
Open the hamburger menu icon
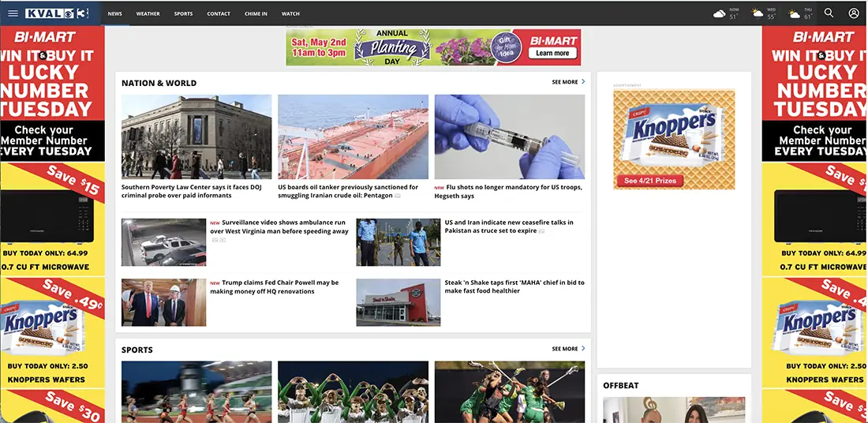pos(13,13)
